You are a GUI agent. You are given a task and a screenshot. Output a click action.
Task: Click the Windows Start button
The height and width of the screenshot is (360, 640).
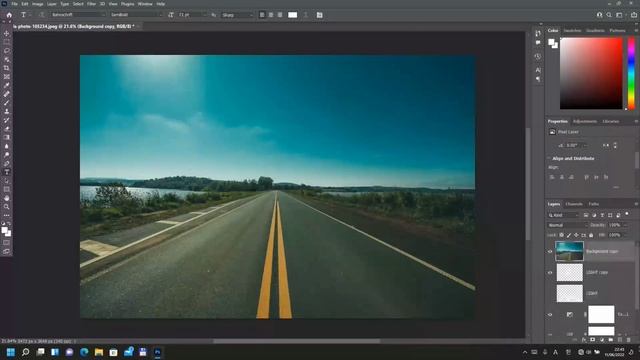coord(11,352)
